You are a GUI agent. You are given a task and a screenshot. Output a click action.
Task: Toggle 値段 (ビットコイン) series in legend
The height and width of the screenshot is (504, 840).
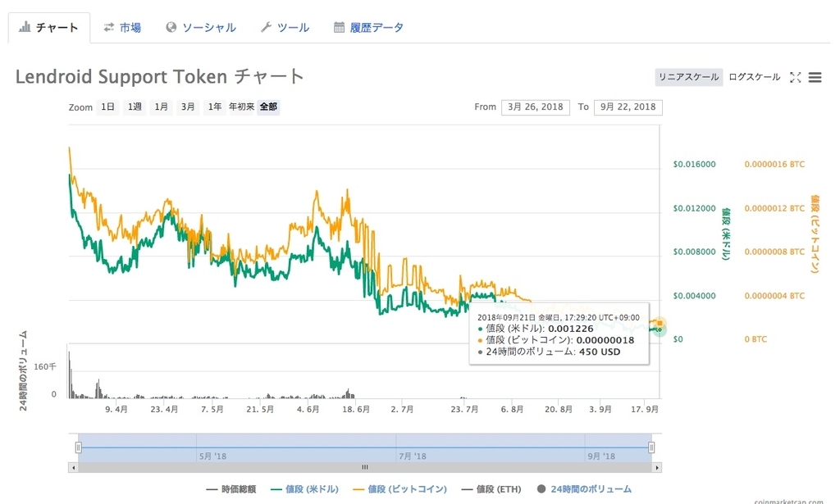point(399,489)
